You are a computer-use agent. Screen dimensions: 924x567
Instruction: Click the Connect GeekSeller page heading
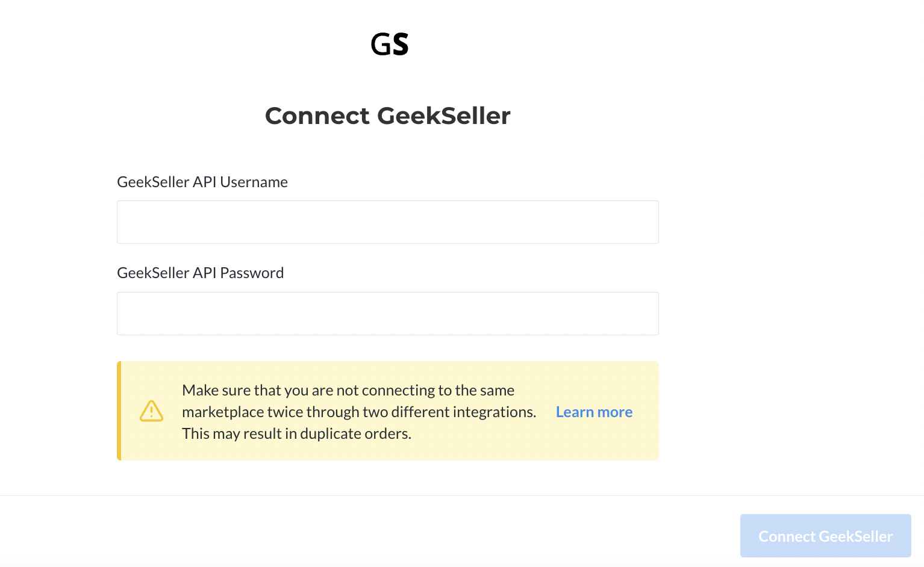(x=388, y=116)
